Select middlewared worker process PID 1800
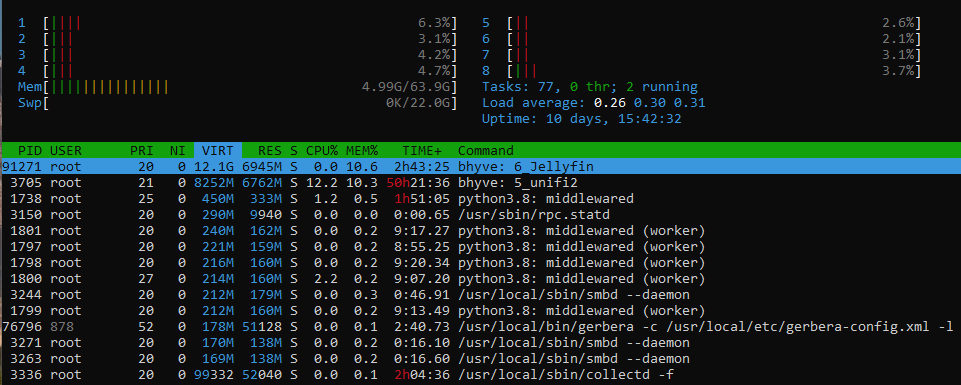Image resolution: width=961 pixels, height=385 pixels. click(x=480, y=278)
